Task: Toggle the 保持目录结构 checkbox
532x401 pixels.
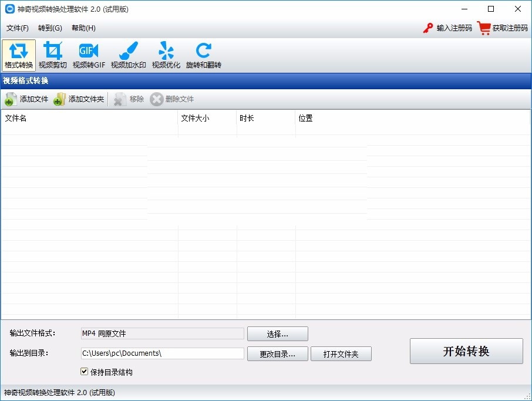Action: pos(84,370)
